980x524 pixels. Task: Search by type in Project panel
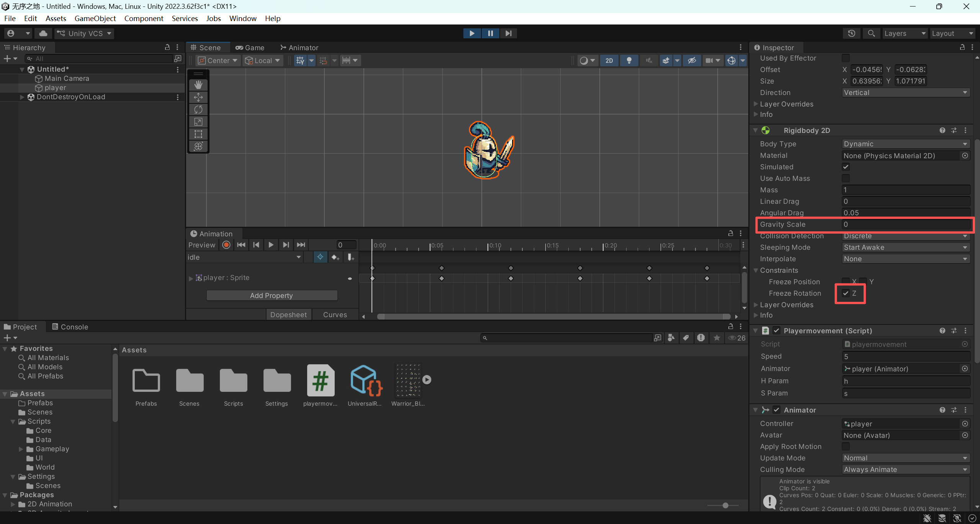click(671, 337)
